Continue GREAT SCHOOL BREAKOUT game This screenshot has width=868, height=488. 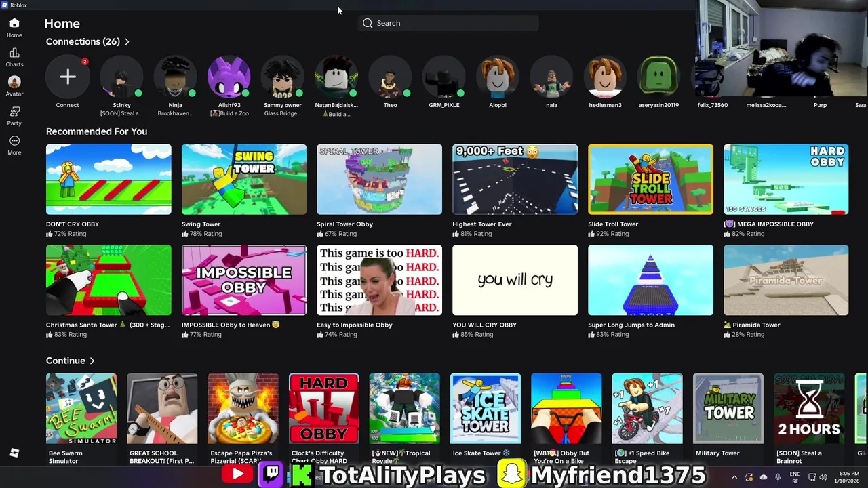tap(162, 409)
